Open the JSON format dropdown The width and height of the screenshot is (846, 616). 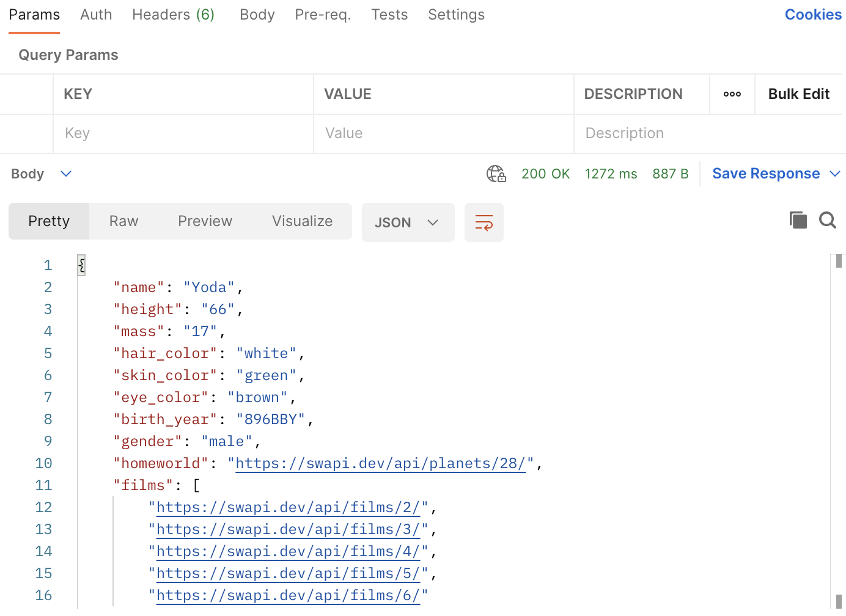408,222
